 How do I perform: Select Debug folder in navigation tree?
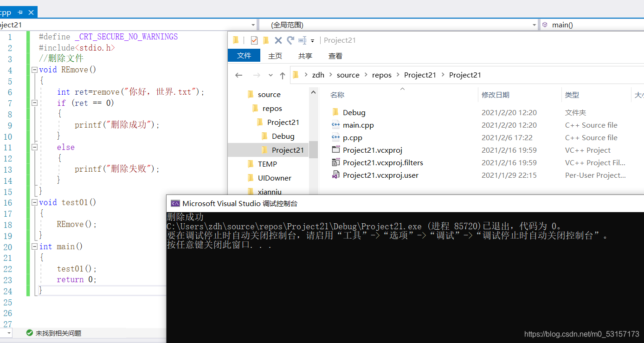(283, 136)
